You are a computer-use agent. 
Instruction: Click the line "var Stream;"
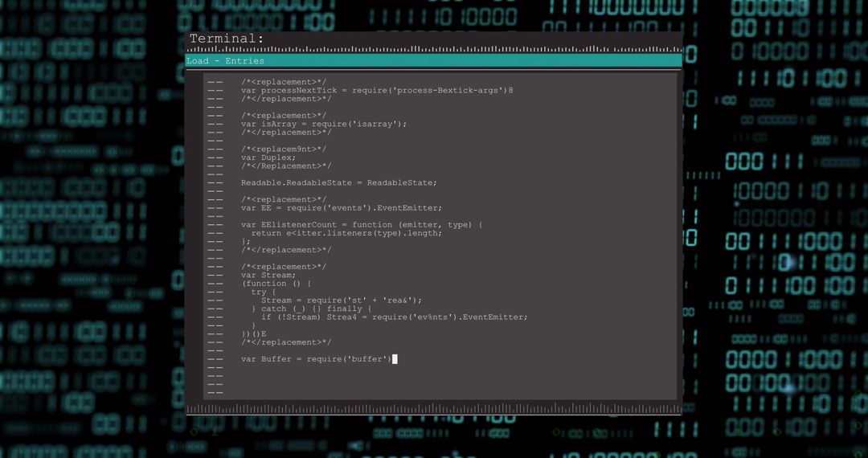click(268, 275)
